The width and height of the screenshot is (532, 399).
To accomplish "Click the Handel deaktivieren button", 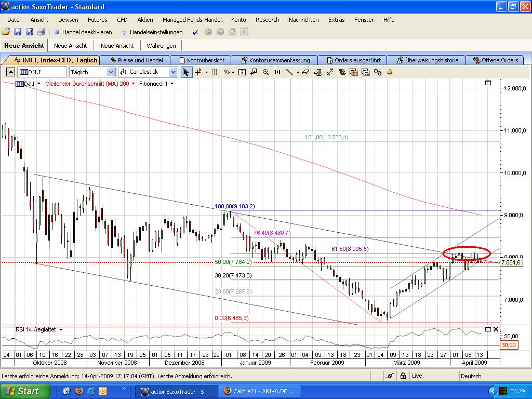I will [x=87, y=32].
